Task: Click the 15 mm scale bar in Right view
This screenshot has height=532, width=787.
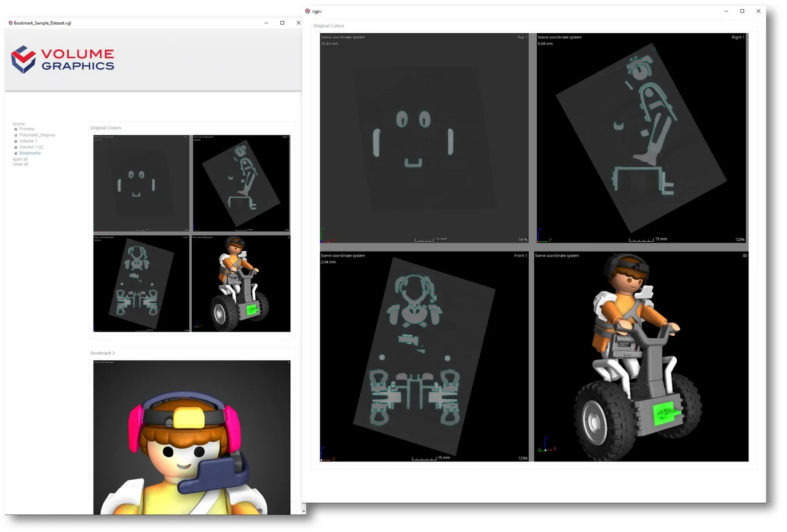Action: tap(648, 239)
